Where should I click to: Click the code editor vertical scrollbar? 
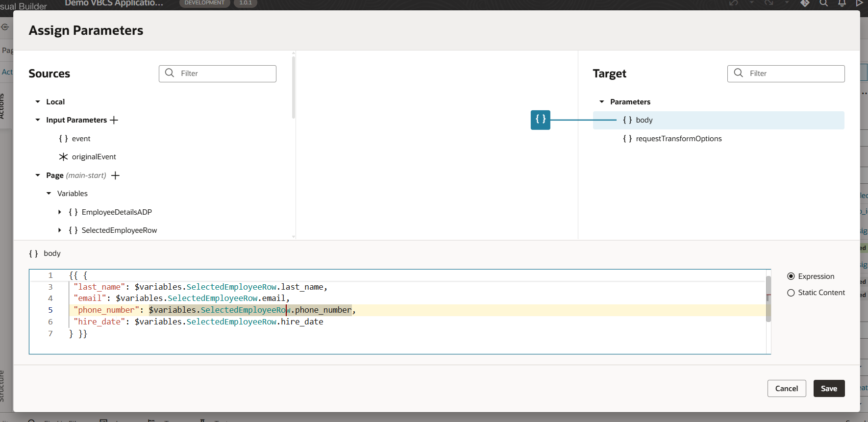coord(768,299)
